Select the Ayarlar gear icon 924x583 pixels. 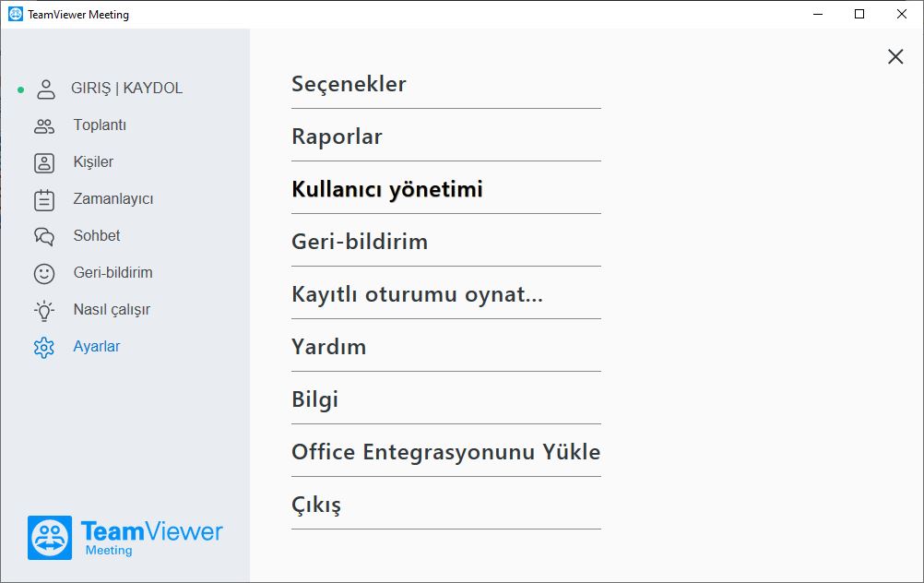pyautogui.click(x=44, y=347)
